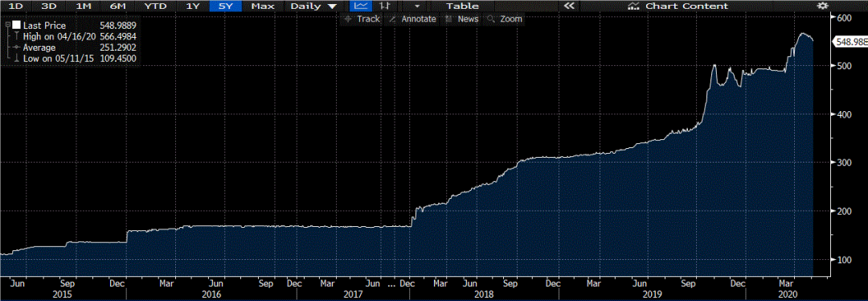Click 600 tick on price axis
The width and height of the screenshot is (868, 301).
pyautogui.click(x=844, y=18)
